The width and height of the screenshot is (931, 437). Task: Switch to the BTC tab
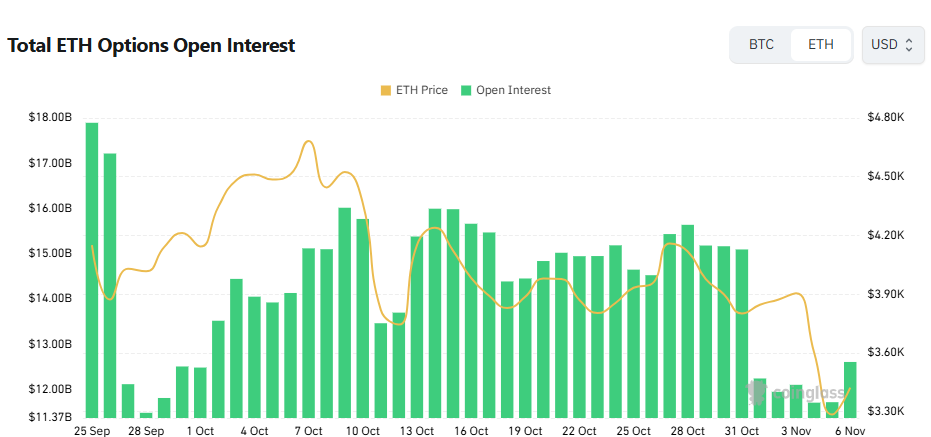pyautogui.click(x=761, y=45)
